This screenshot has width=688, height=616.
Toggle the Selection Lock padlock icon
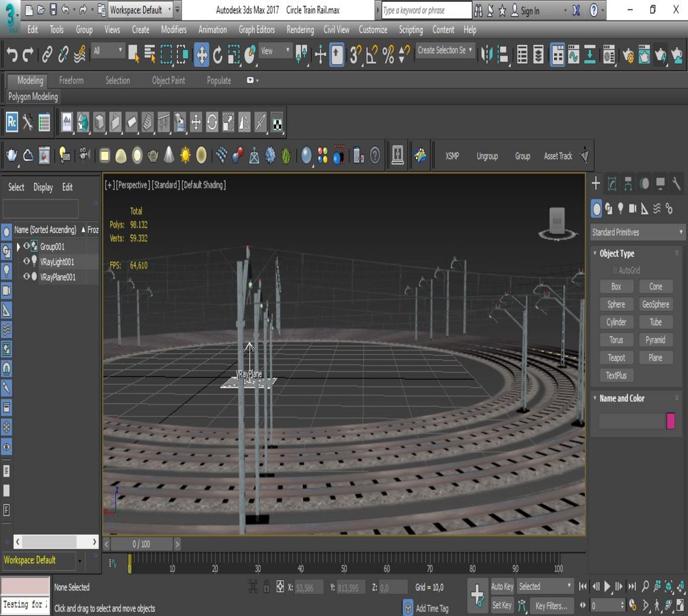pos(266,586)
